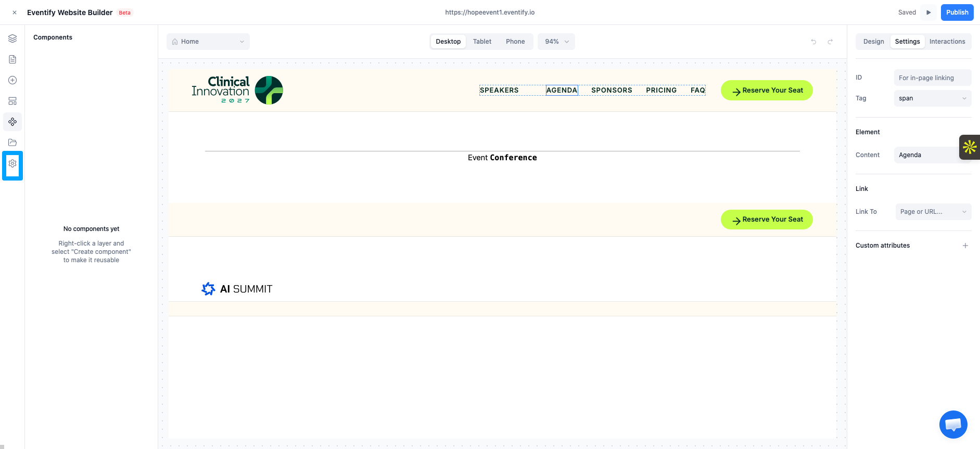Click the Undo arrow icon
The width and height of the screenshot is (980, 449).
coord(813,42)
